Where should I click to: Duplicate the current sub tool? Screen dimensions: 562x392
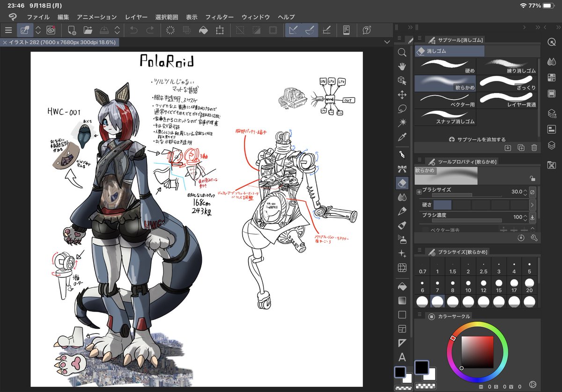[521, 148]
